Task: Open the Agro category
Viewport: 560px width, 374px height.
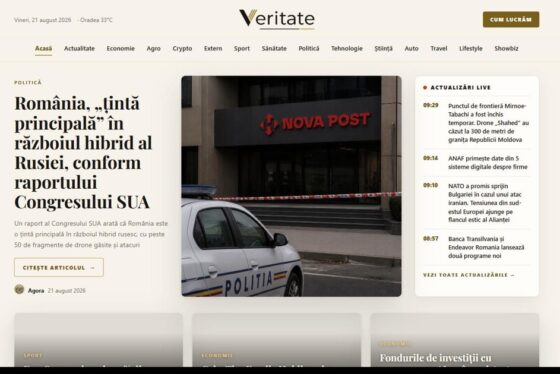Action: tap(154, 49)
